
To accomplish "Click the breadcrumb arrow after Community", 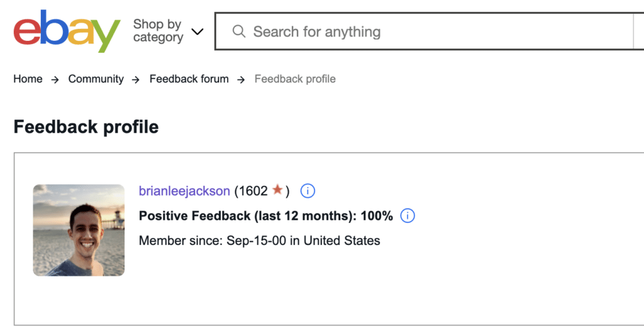I will 136,79.
